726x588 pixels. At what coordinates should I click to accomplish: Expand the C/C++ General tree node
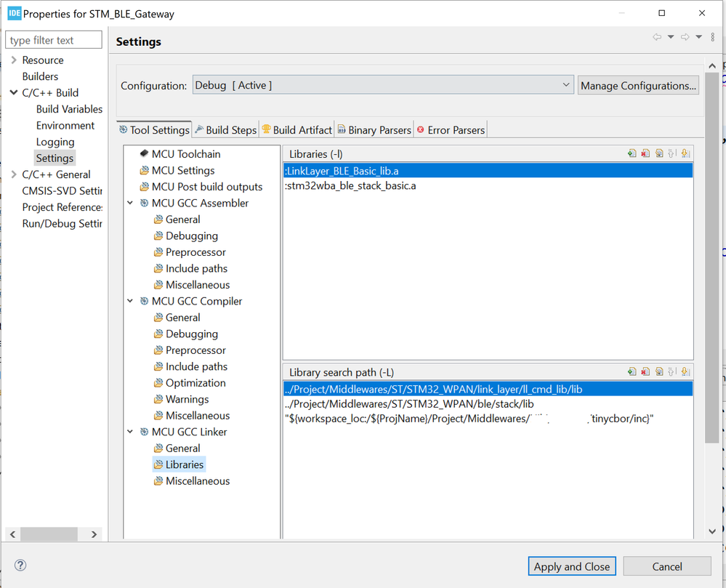14,174
